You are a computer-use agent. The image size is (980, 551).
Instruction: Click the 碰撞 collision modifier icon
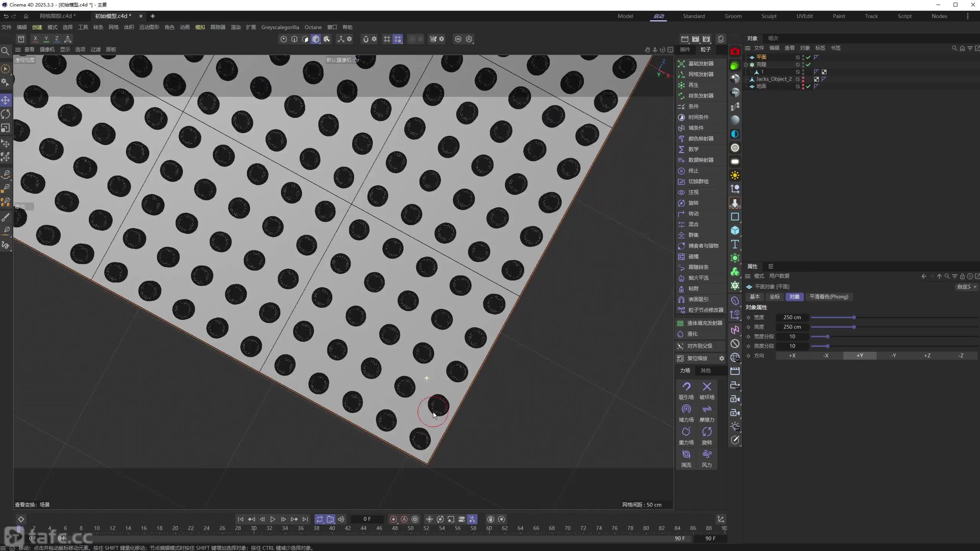(x=681, y=256)
